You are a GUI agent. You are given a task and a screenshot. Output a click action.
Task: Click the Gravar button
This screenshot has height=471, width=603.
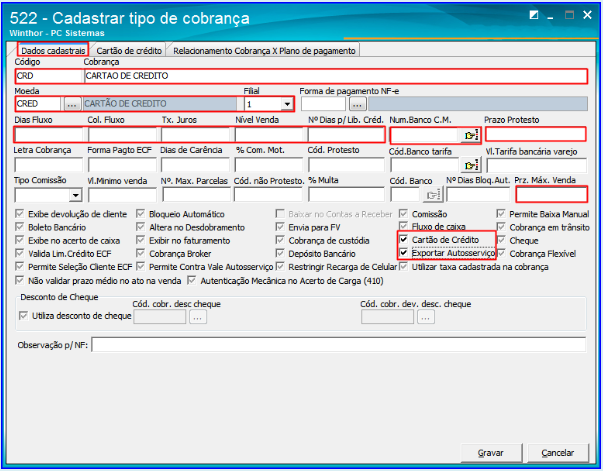point(489,452)
